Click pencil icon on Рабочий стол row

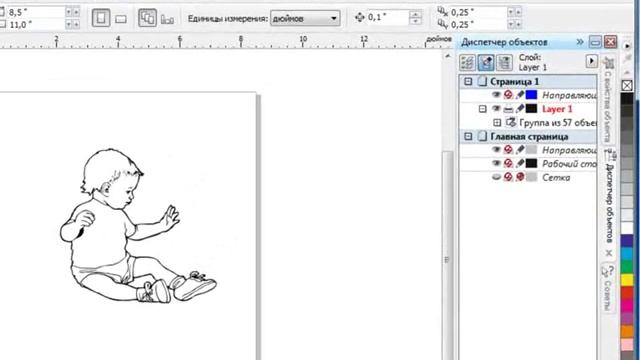[520, 164]
